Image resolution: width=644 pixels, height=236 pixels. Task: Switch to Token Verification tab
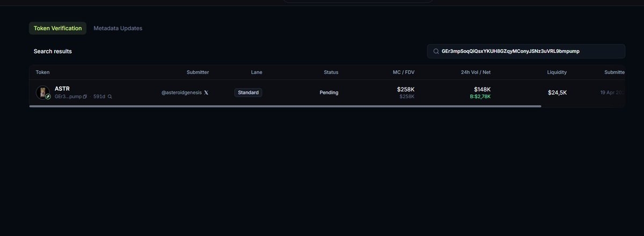[57, 28]
